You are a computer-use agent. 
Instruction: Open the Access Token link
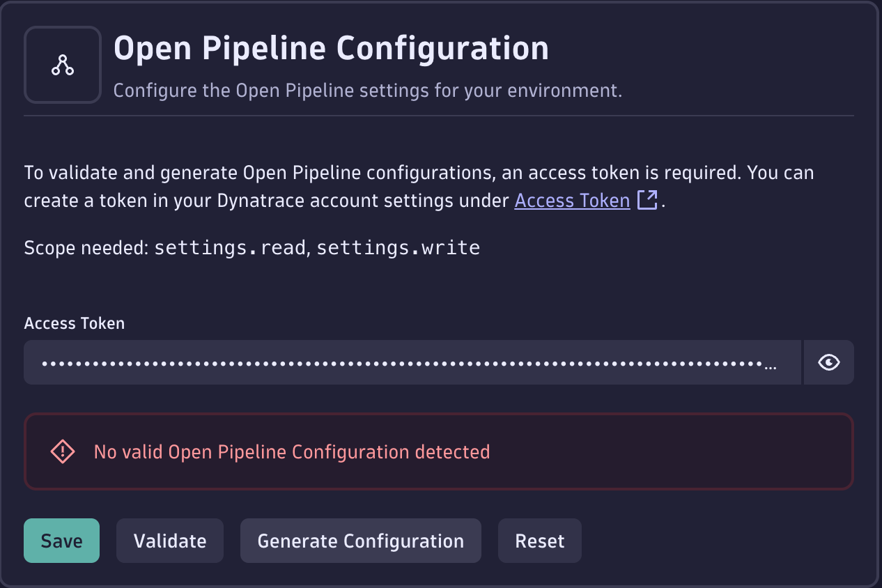coord(571,200)
